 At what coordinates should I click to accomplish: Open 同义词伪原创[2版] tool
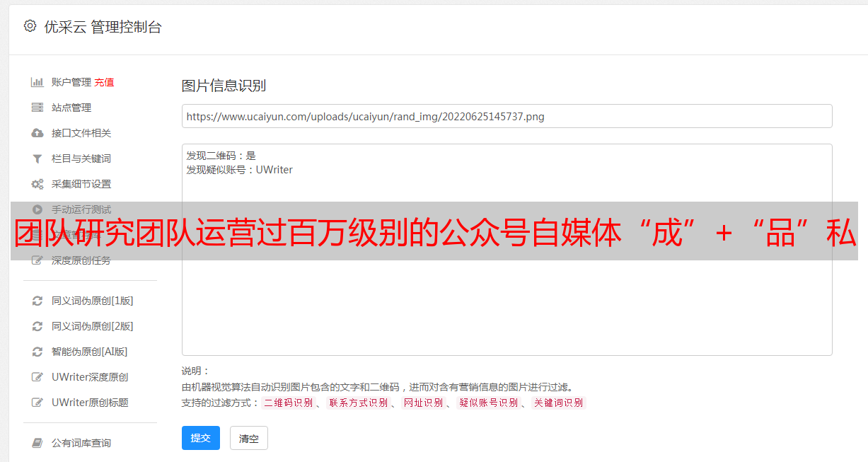[x=93, y=326]
